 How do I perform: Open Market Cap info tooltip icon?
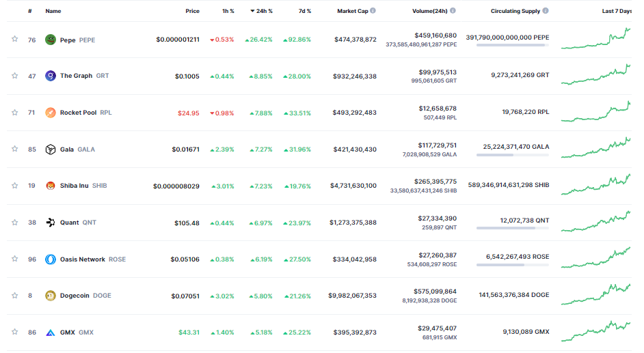point(373,11)
